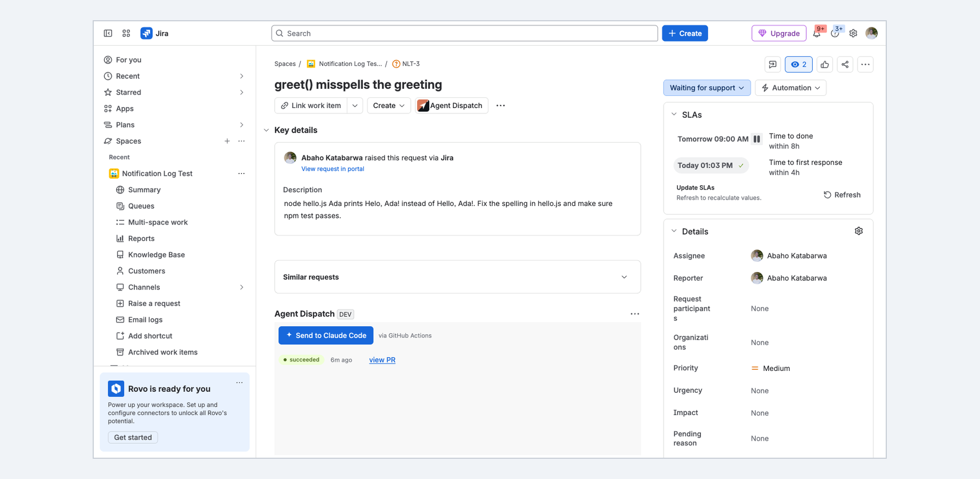Open the user profile avatar
The width and height of the screenshot is (980, 479).
coord(871,33)
